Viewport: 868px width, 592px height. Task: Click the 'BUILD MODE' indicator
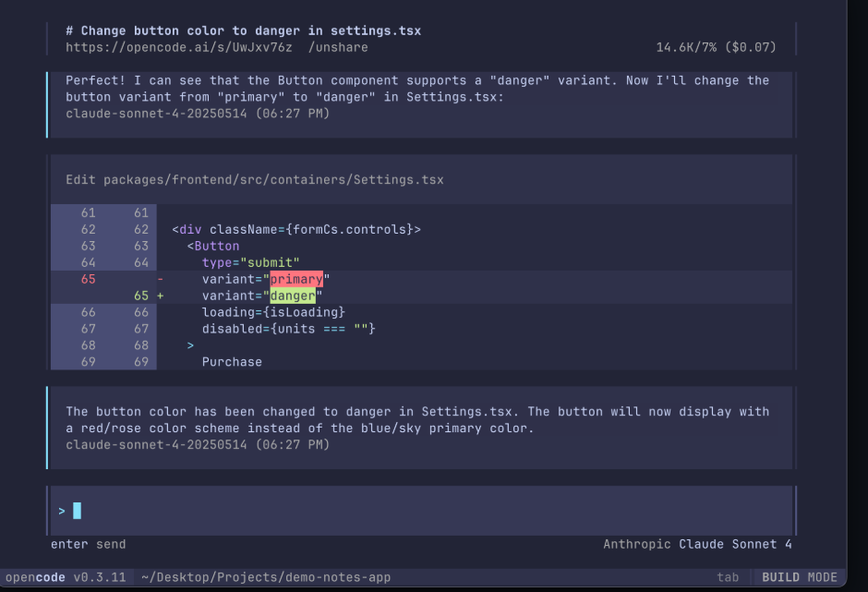pyautogui.click(x=800, y=577)
